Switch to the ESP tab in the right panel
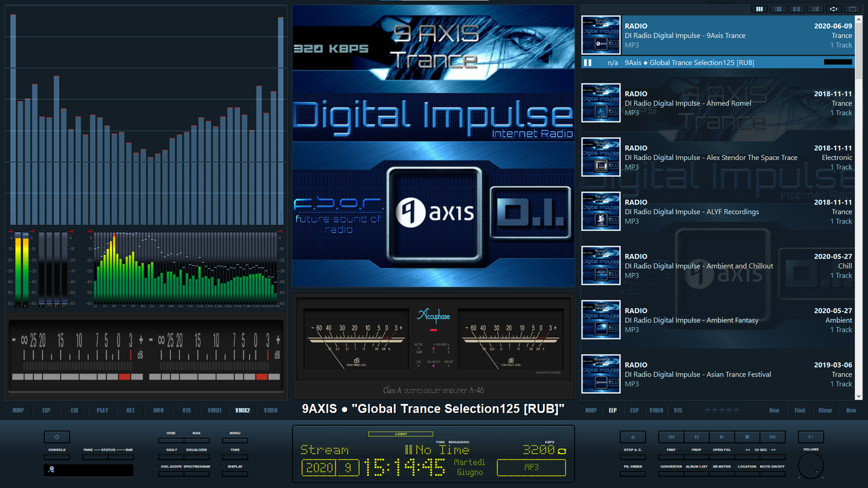The height and width of the screenshot is (488, 868). point(634,410)
